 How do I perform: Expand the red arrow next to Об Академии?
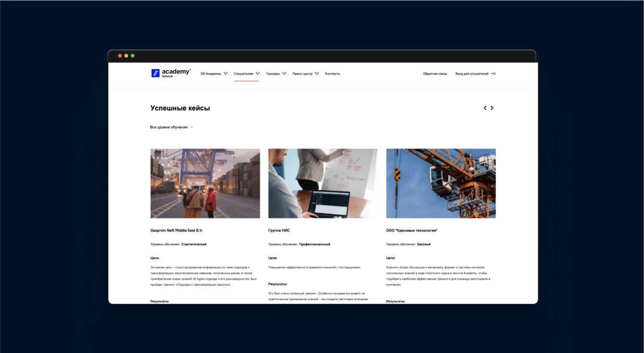tap(225, 74)
